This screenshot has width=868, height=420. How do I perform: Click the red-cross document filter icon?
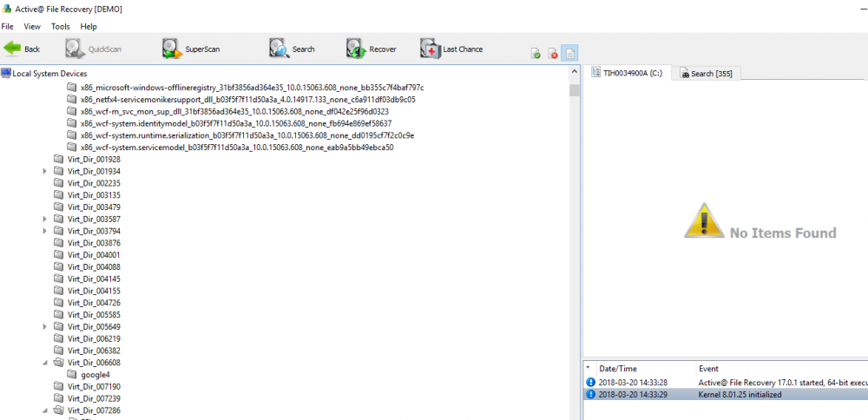[552, 53]
